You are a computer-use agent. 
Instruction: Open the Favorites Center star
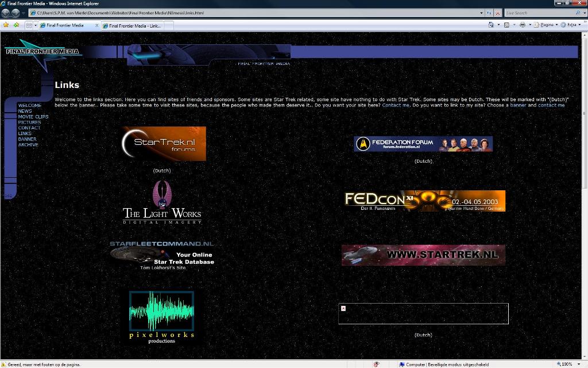click(6, 25)
